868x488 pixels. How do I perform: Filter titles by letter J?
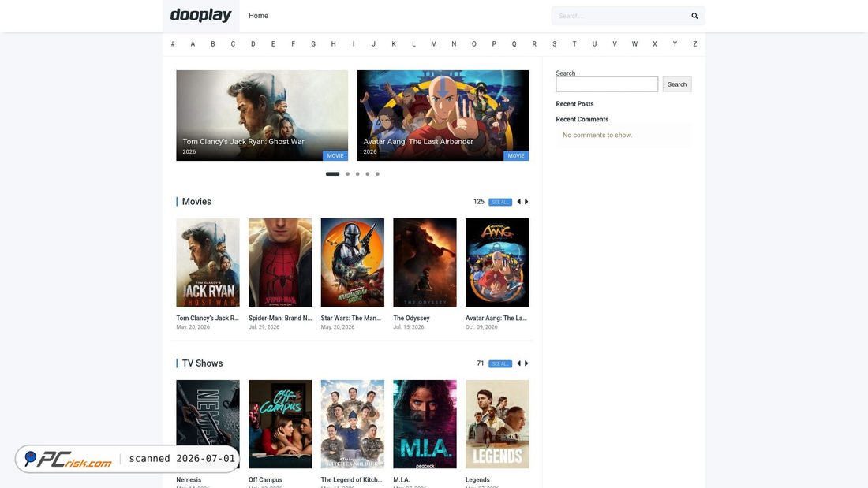click(x=374, y=43)
